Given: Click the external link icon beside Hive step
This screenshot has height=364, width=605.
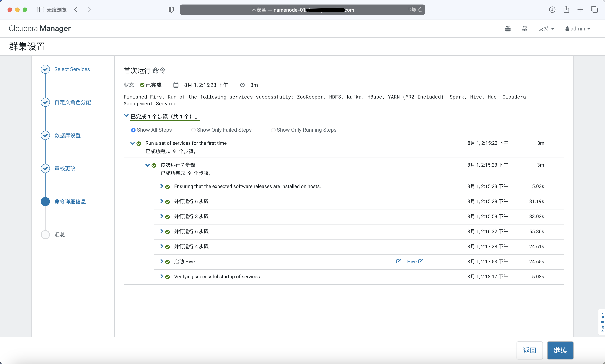Looking at the screenshot, I should (x=399, y=261).
